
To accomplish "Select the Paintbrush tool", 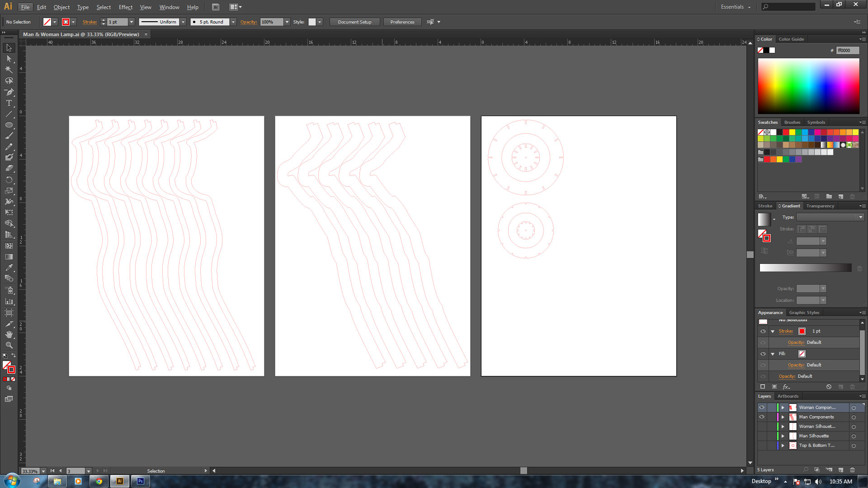I will (9, 136).
